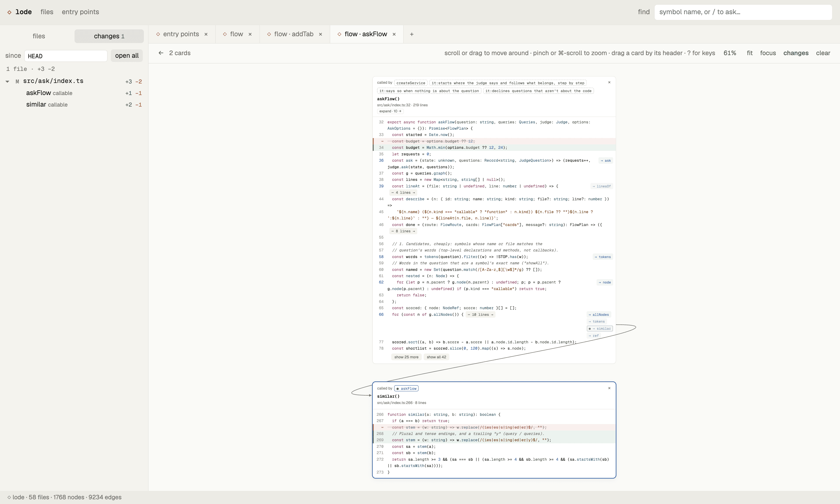Click the → similar reference chip
Viewport: 840px width, 504px height.
(x=600, y=329)
